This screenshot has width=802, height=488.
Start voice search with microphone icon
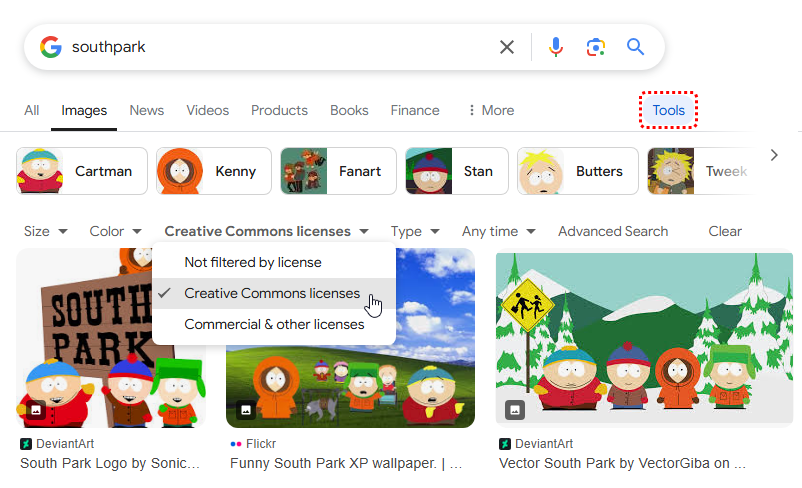[555, 47]
